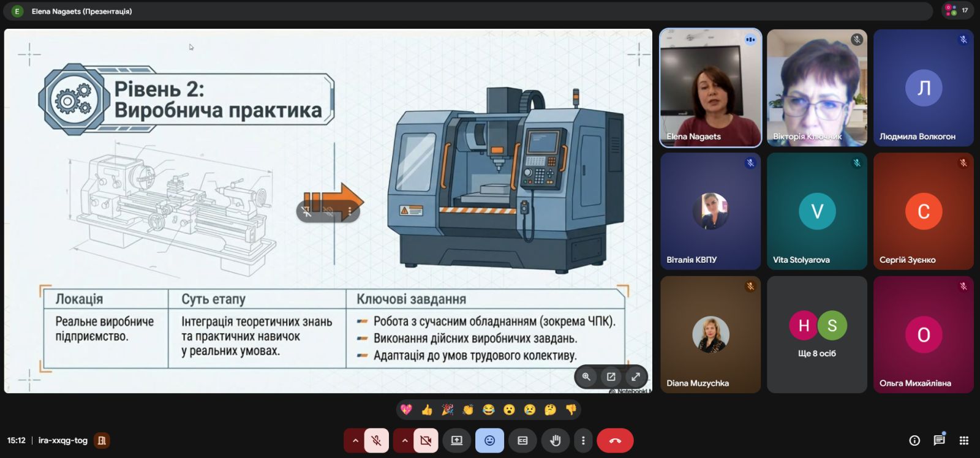Image resolution: width=980 pixels, height=458 pixels.
Task: Unpin the presentation via overlay icon
Action: pos(307,211)
